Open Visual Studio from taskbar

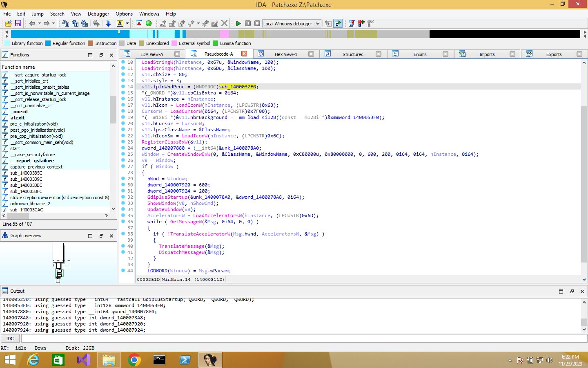84,360
